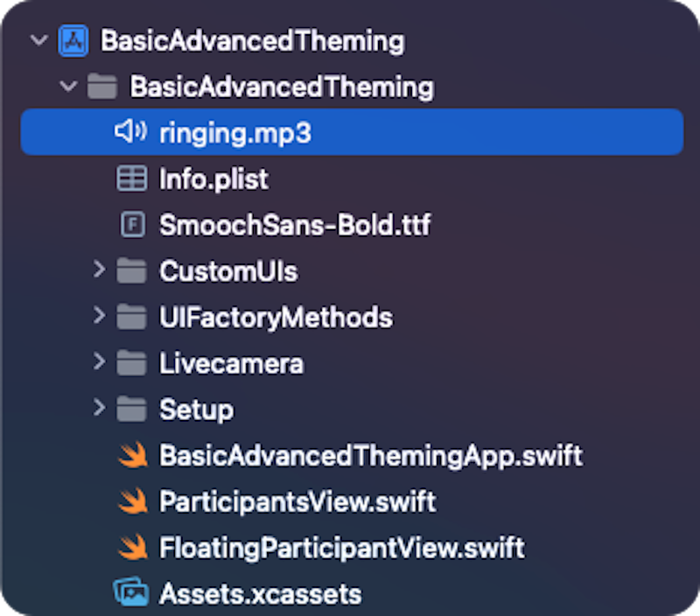Click the Swift icon beside FloatingParticipantView.swift
The width and height of the screenshot is (700, 616).
pyautogui.click(x=132, y=547)
